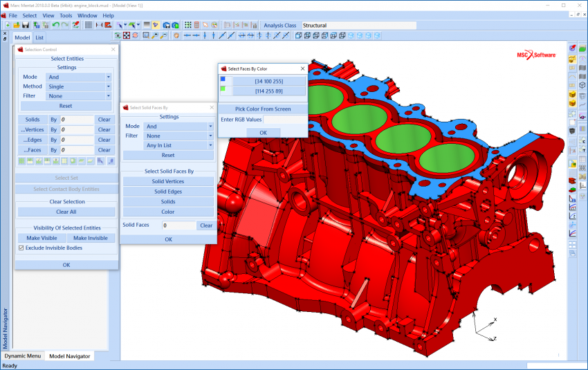Click the Open folder icon
Image resolution: width=588 pixels, height=370 pixels.
pyautogui.click(x=17, y=26)
